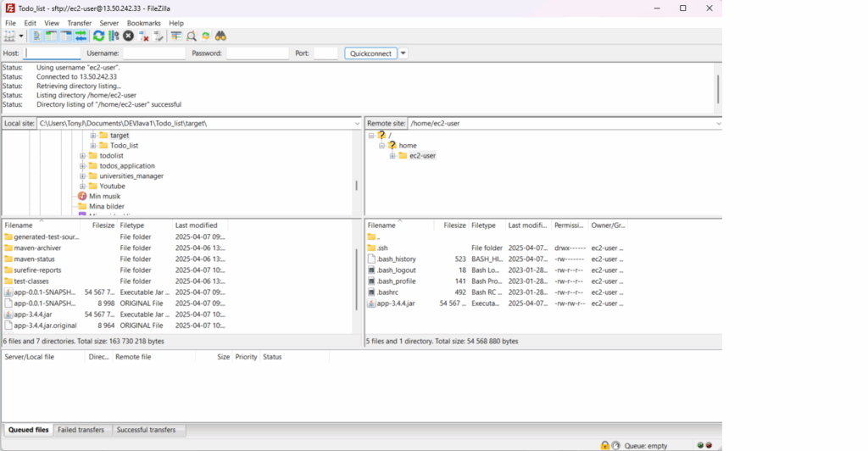Expand the Youtube folder
Viewport: 868px width, 451px height.
pyautogui.click(x=82, y=187)
